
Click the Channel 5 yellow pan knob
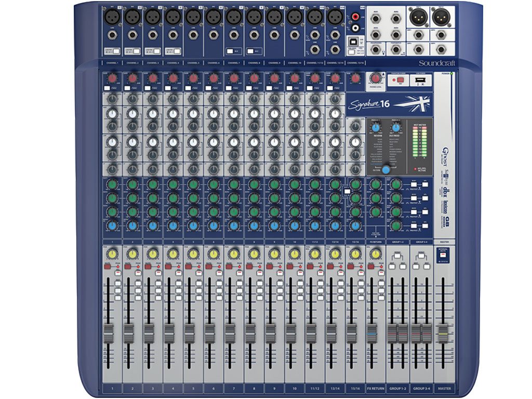193,254
